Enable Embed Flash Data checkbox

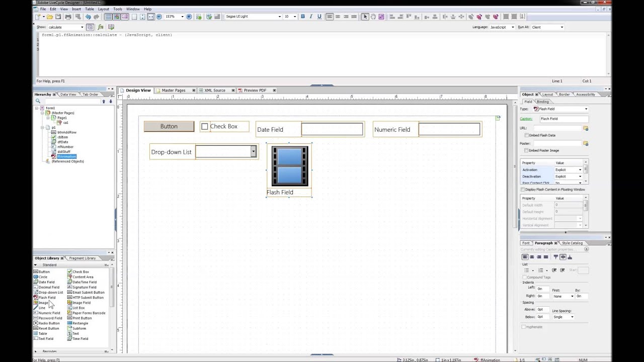[x=526, y=135]
